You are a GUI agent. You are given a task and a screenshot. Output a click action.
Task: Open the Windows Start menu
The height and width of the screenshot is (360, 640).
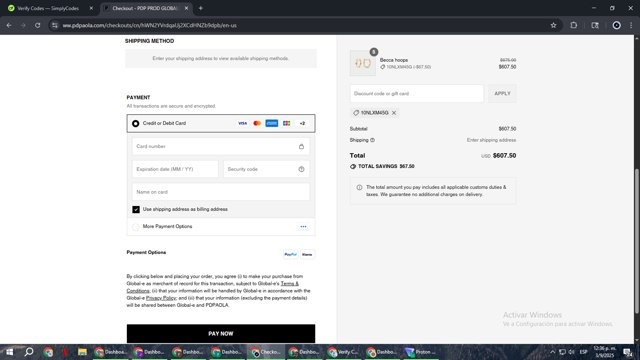click(x=9, y=352)
